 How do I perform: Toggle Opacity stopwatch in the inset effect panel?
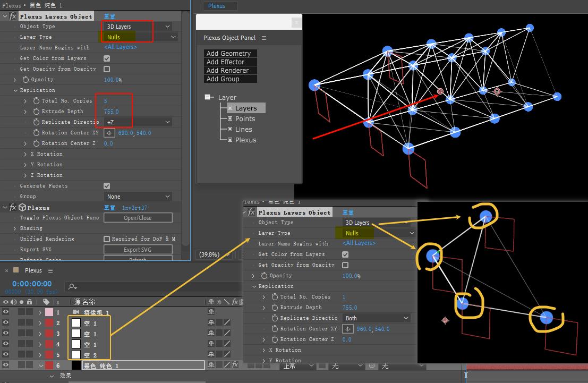click(x=264, y=276)
